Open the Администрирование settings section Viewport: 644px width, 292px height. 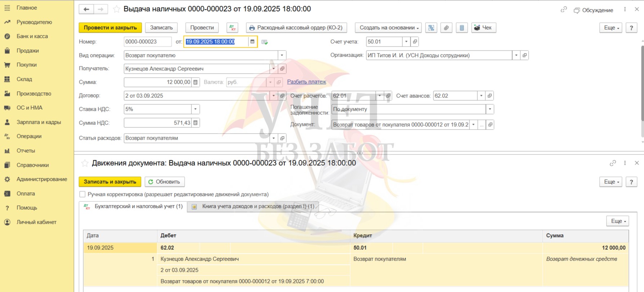tap(42, 179)
